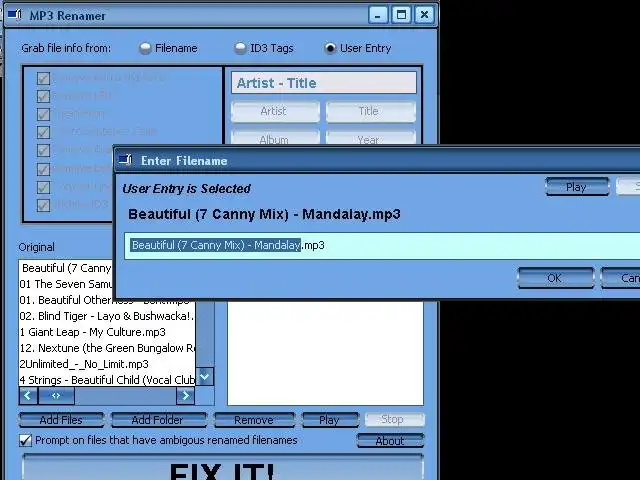Insert the Title tag button

tap(371, 111)
